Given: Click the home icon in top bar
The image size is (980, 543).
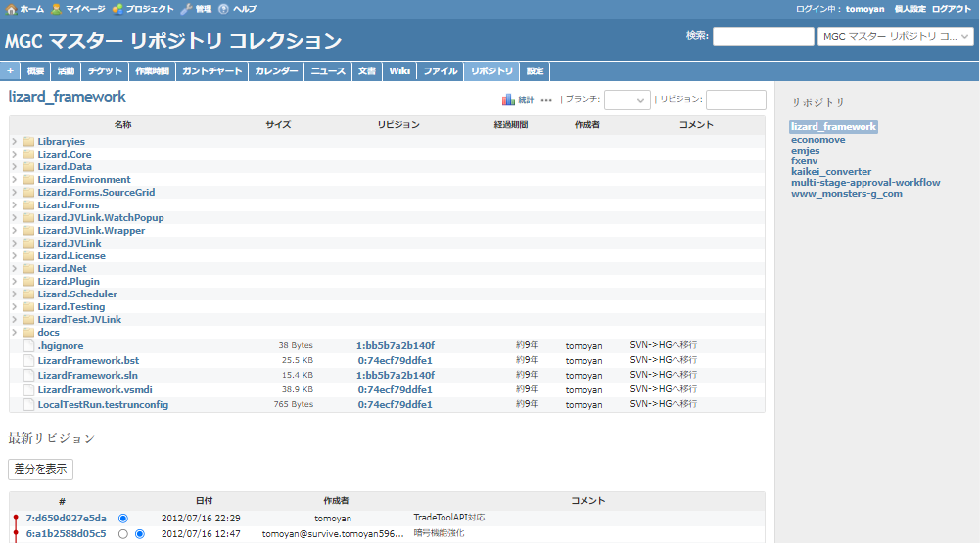Looking at the screenshot, I should click(x=12, y=9).
